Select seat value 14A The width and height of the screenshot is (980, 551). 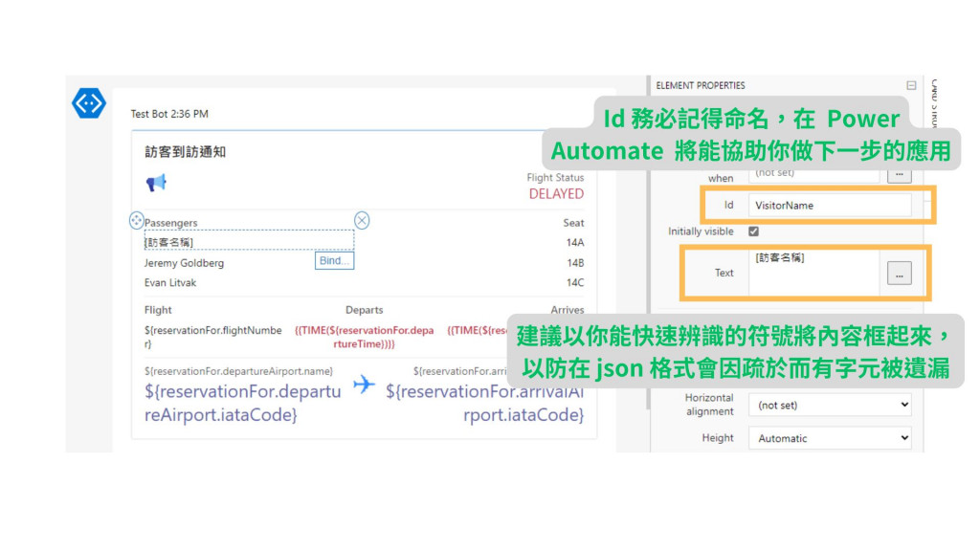(575, 242)
